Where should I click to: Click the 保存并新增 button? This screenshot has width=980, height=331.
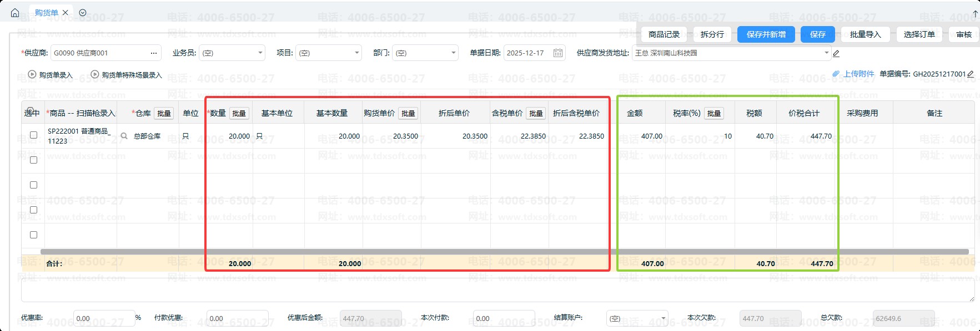(x=766, y=34)
